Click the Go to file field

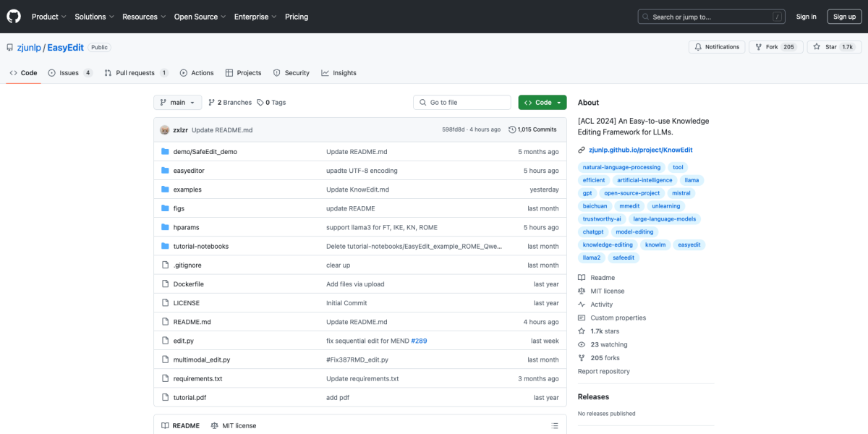tap(463, 103)
